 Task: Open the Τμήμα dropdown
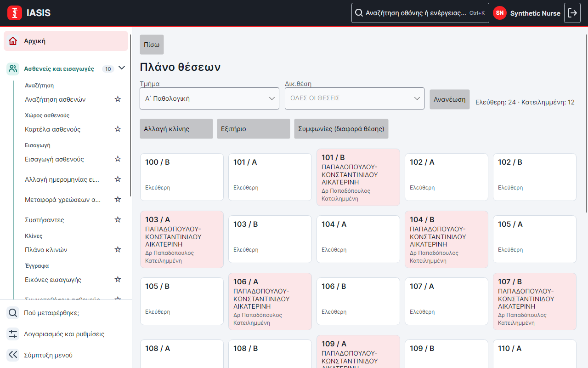(209, 98)
